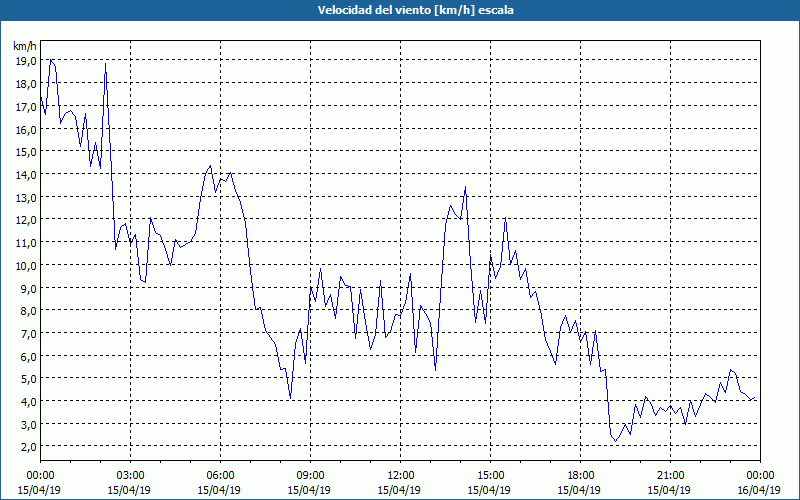Viewport: 800px width, 500px height.
Task: Select the '13,0' y-axis value
Action: [x=27, y=197]
